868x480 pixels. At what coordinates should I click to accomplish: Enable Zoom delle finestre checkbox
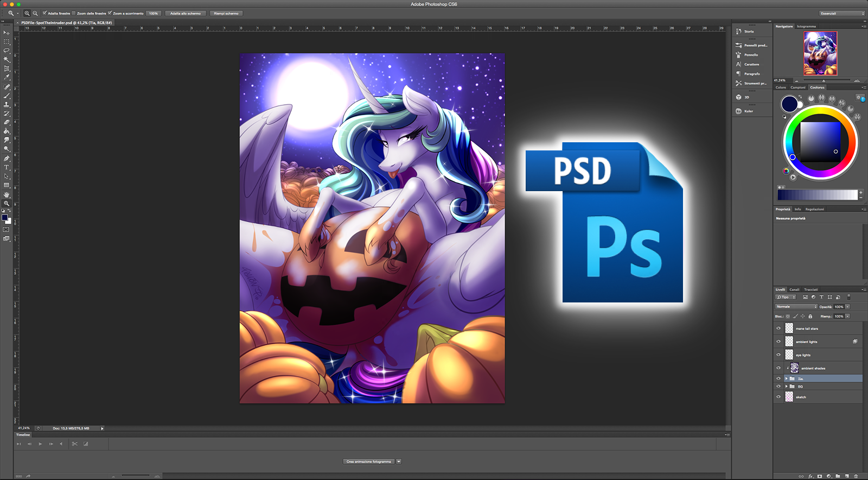(x=74, y=13)
